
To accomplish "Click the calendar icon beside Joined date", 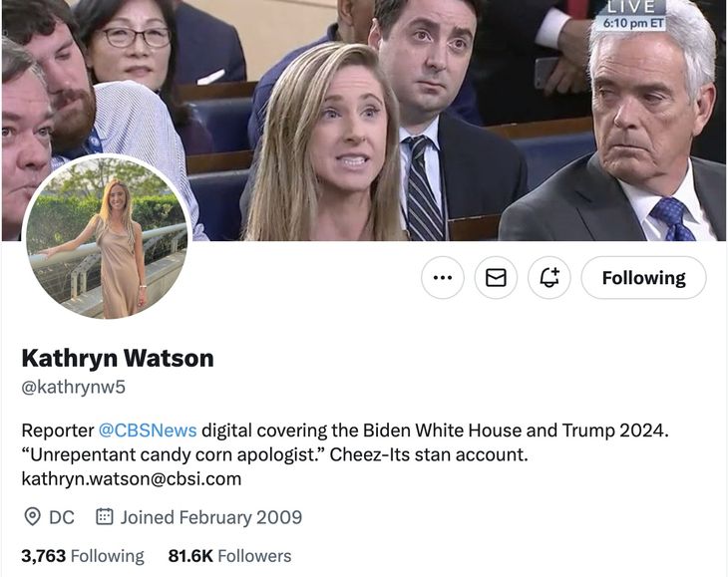I will click(x=105, y=516).
